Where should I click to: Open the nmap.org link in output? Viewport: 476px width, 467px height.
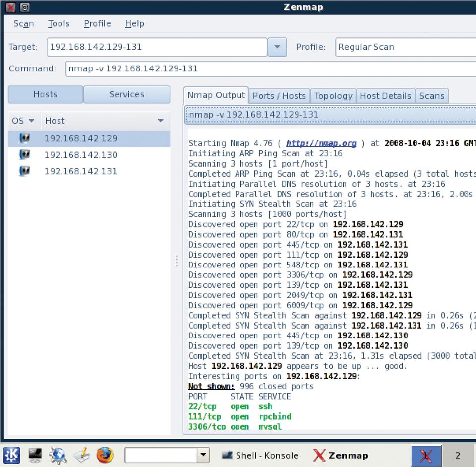[x=321, y=143]
